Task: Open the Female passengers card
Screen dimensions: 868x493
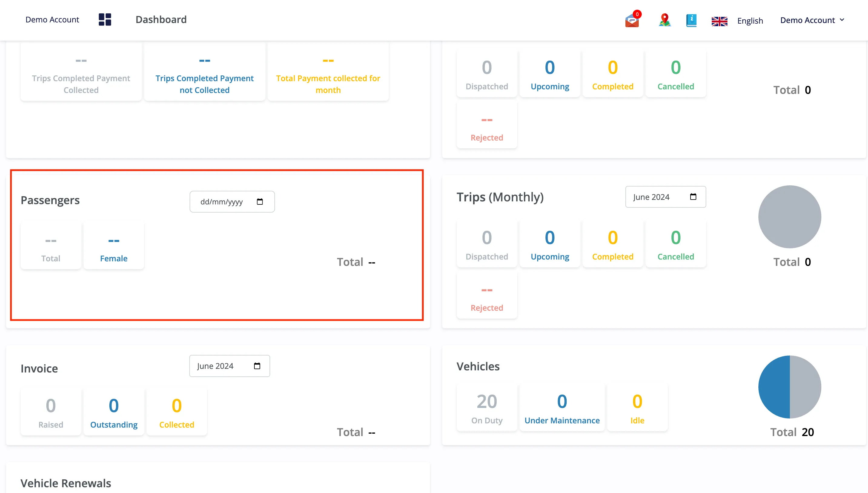Action: click(114, 245)
